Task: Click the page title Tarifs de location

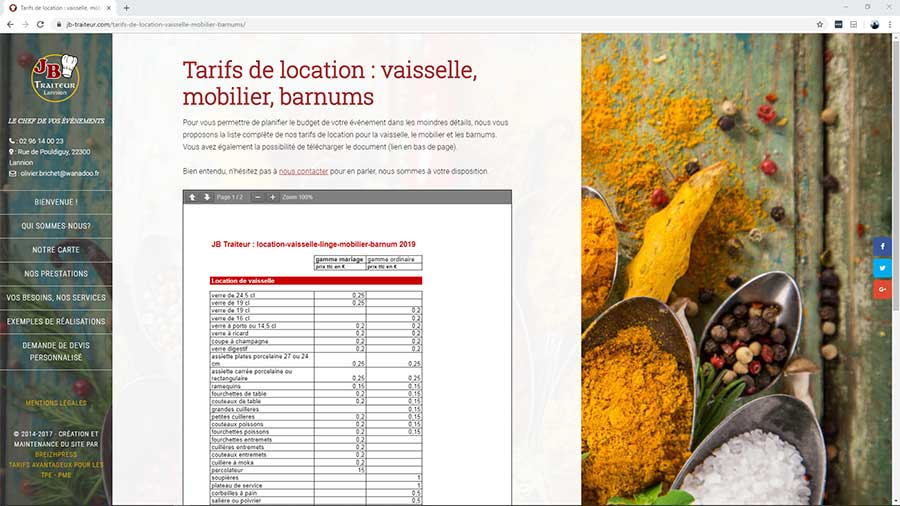Action: click(x=330, y=83)
